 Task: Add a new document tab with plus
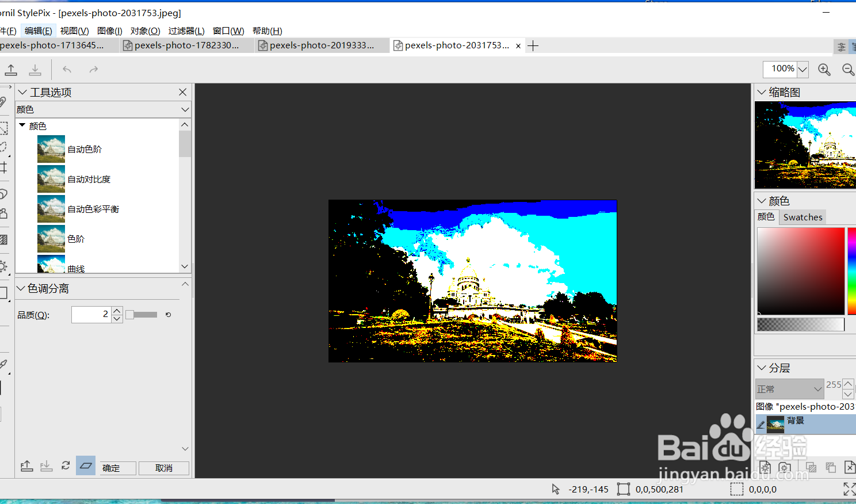pyautogui.click(x=533, y=46)
